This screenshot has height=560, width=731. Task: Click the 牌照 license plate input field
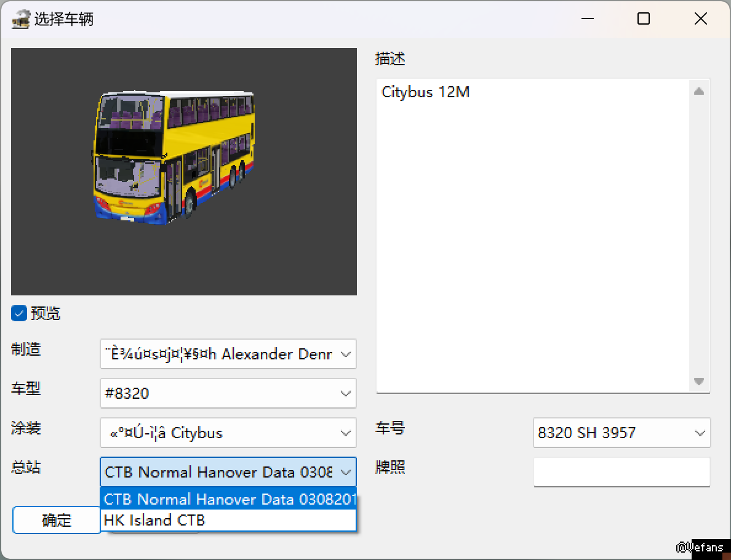click(621, 472)
